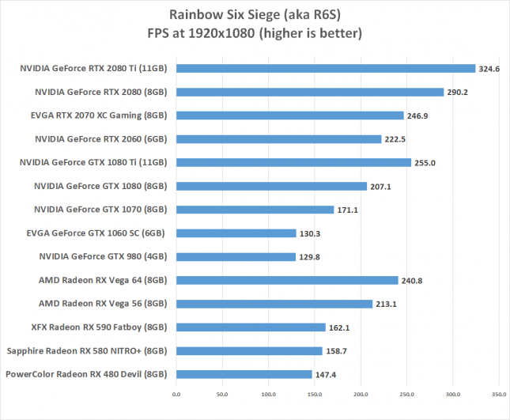The width and height of the screenshot is (510, 420).
Task: Click the data value 213.1
Action: 386,305
